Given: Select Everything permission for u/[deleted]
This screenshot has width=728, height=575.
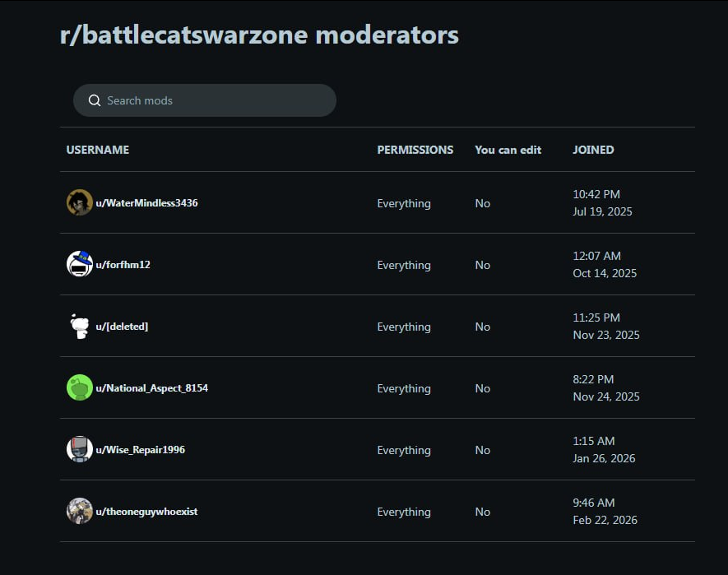Looking at the screenshot, I should point(404,327).
